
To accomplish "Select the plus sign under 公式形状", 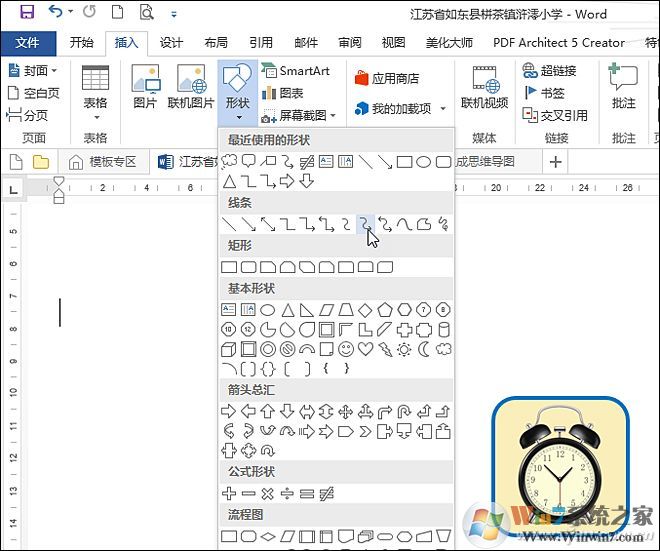I will pyautogui.click(x=229, y=493).
